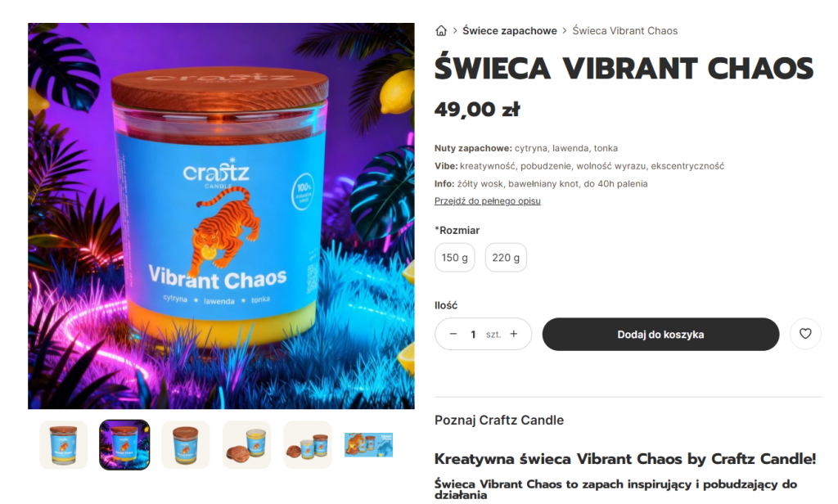Click the Świeca Vibrant Chaos breadcrumb item
Image resolution: width=838 pixels, height=504 pixels.
[624, 31]
